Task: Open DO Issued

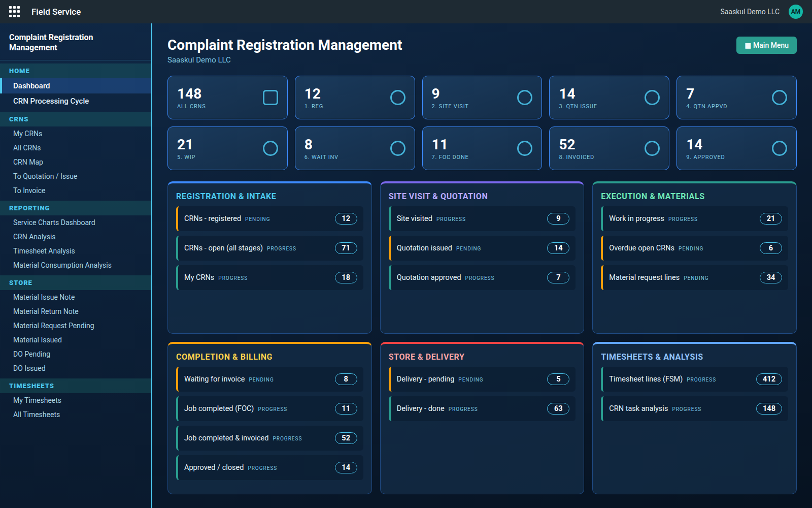Action: [x=76, y=368]
